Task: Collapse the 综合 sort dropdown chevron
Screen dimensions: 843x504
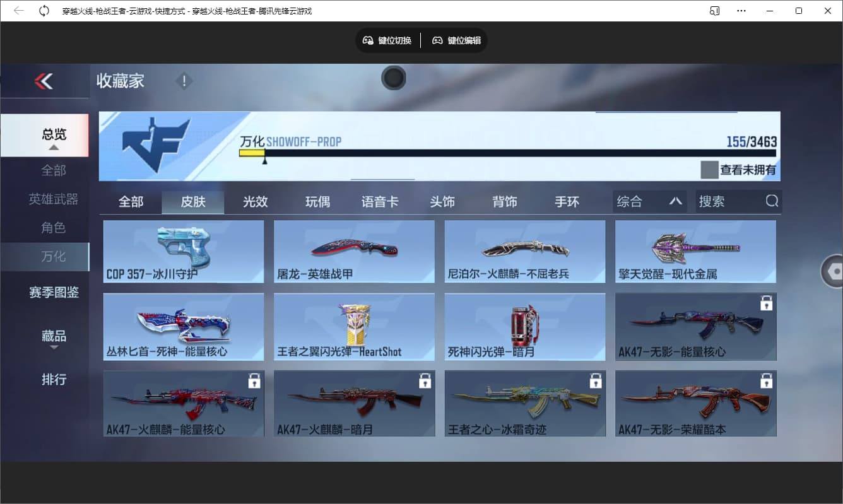Action: [676, 201]
